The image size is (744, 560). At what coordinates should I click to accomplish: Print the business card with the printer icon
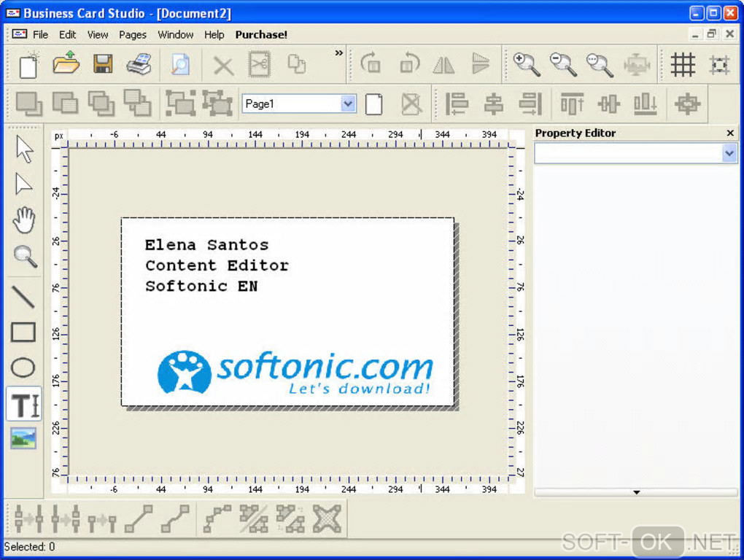click(139, 64)
